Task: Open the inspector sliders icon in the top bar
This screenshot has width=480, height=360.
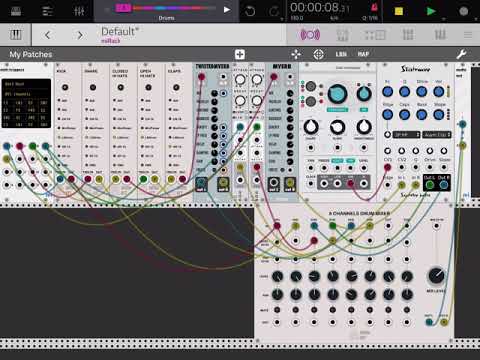Action: [x=47, y=11]
